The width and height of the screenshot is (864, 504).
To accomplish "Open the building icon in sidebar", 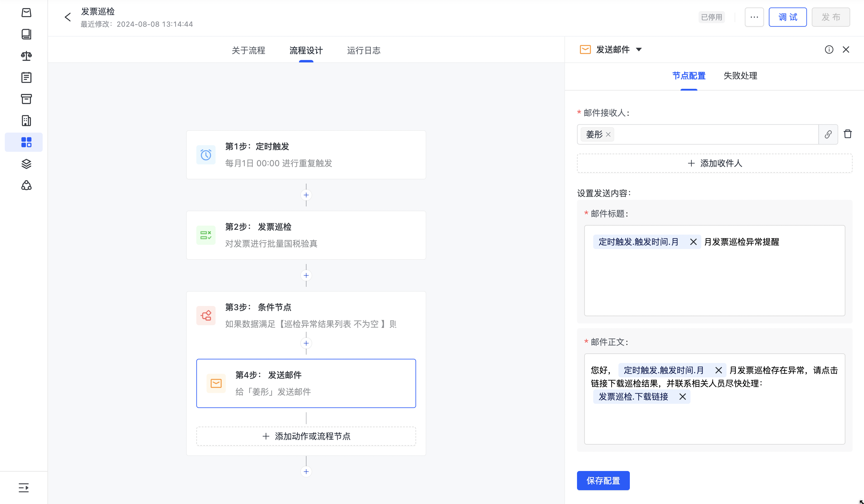I will (x=26, y=121).
